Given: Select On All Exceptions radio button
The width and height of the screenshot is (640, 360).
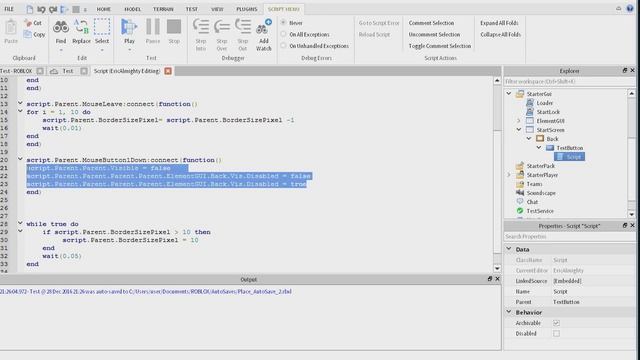Looking at the screenshot, I should (x=283, y=34).
